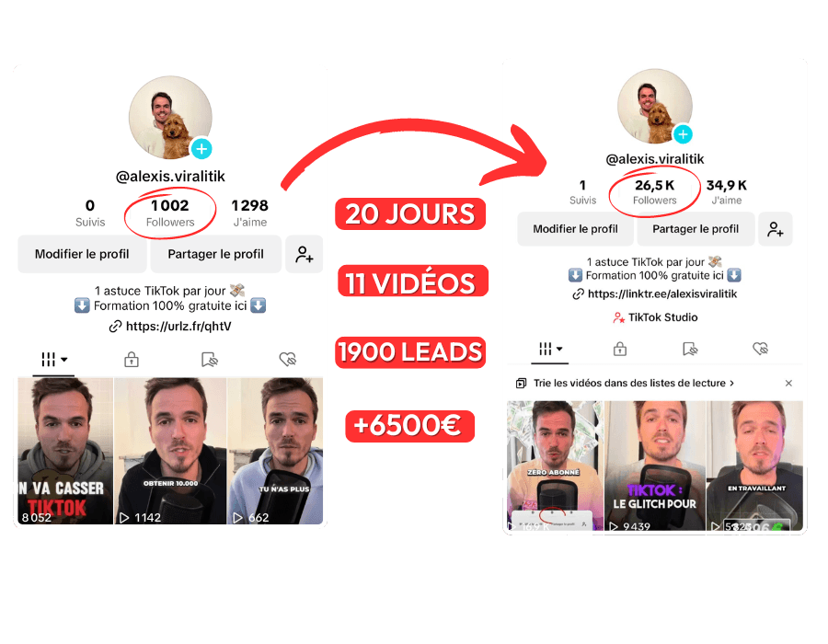Open the private videos lock tab on right profile
Screen dimensions: 828x644
click(x=620, y=349)
